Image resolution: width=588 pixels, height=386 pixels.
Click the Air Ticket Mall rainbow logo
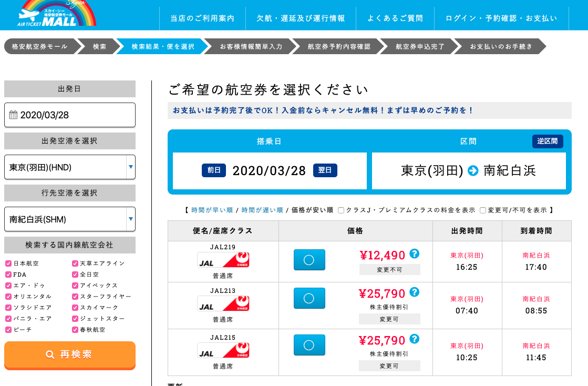pos(57,14)
